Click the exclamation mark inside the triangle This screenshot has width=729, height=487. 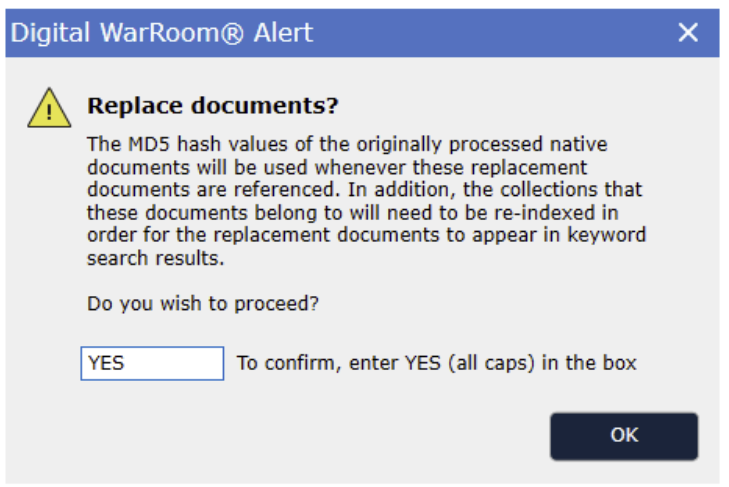click(49, 112)
